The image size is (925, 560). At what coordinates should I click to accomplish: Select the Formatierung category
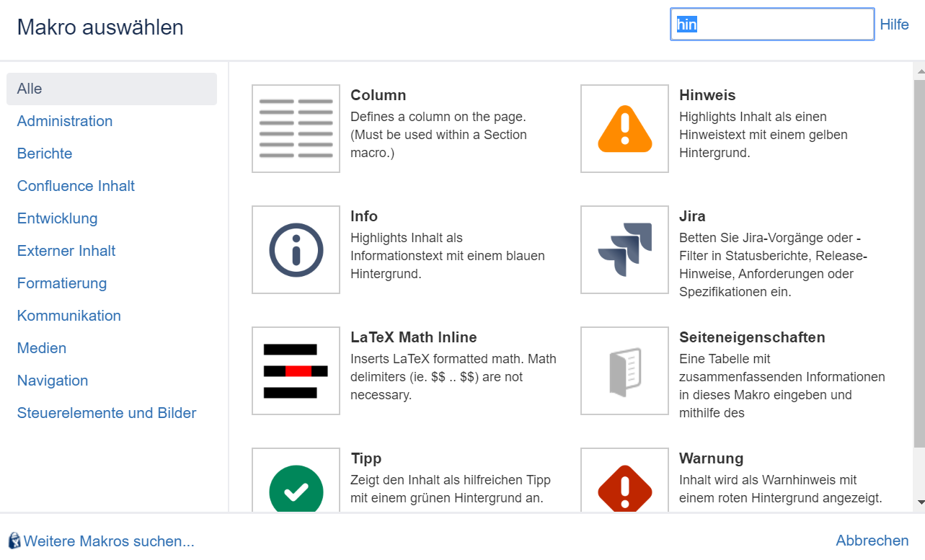(62, 283)
